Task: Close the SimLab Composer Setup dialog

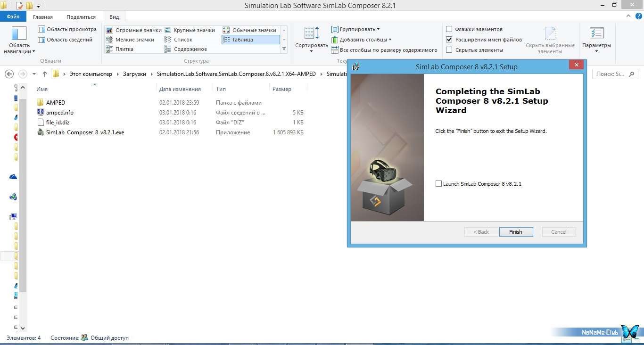Action: pos(576,66)
